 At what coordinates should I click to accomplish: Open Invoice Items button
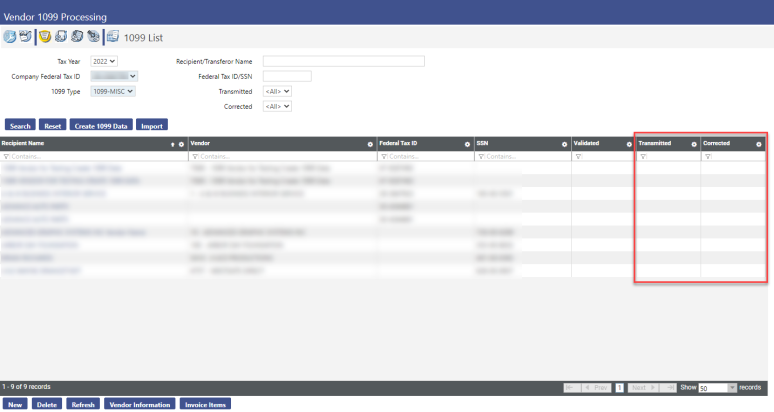(204, 405)
